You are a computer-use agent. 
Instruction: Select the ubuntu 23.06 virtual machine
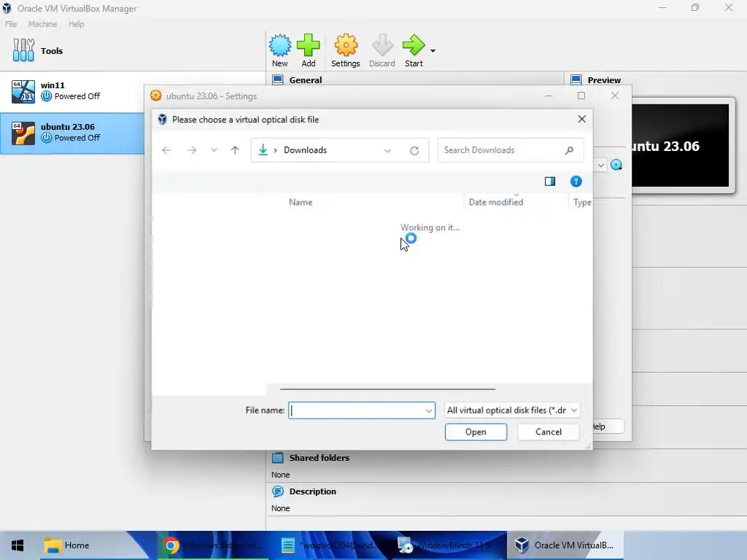click(x=72, y=133)
